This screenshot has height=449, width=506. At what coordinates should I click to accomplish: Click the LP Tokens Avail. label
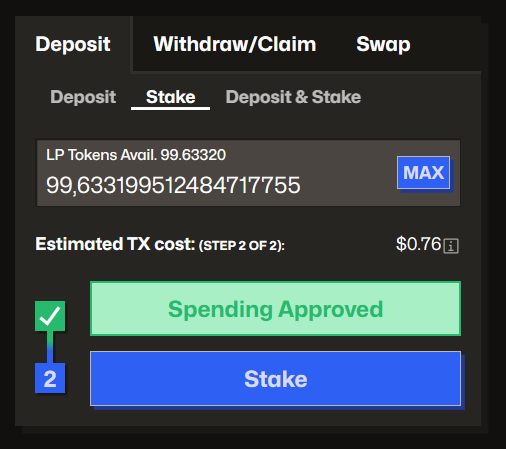coord(101,155)
